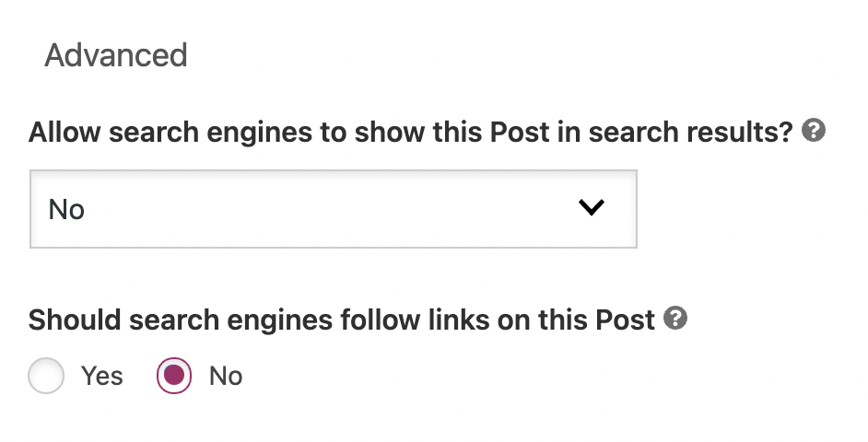This screenshot has height=442, width=868.
Task: Click the dropdown chevron arrow
Action: coord(590,208)
